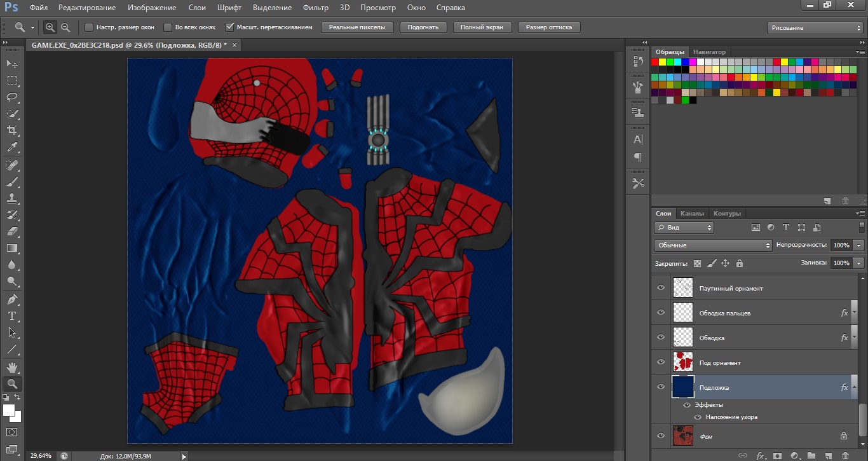Viewport: 868px width, 461px height.
Task: Select the Brush tool
Action: (x=12, y=182)
